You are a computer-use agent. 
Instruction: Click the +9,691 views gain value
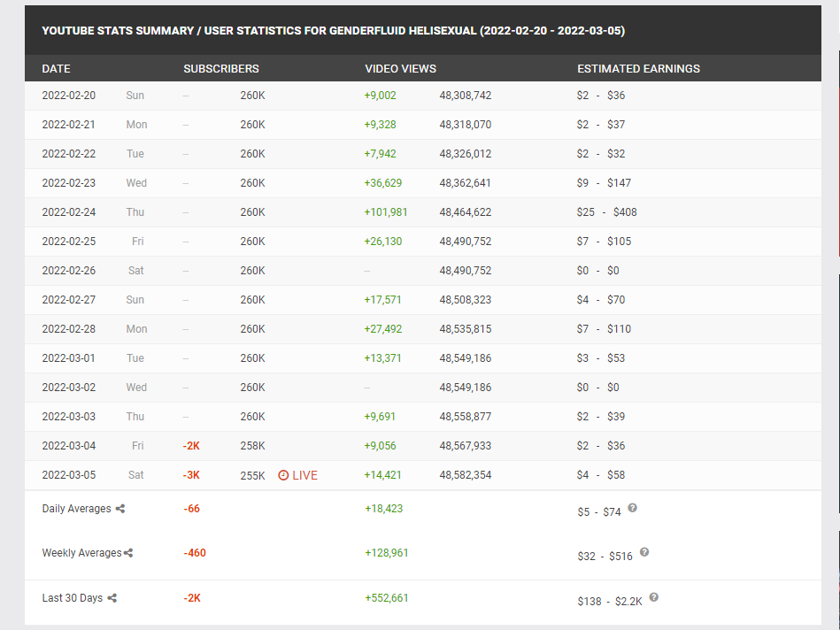click(x=380, y=416)
